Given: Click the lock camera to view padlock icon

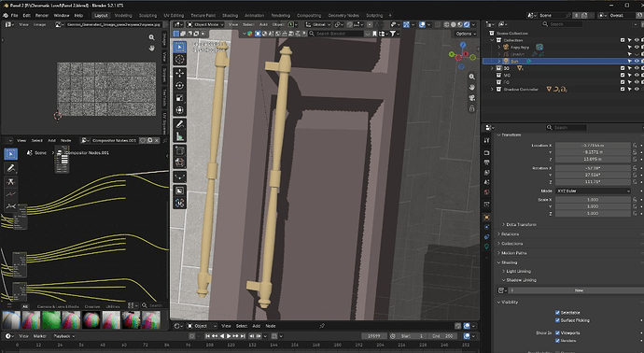Looking at the screenshot, I should (x=472, y=108).
